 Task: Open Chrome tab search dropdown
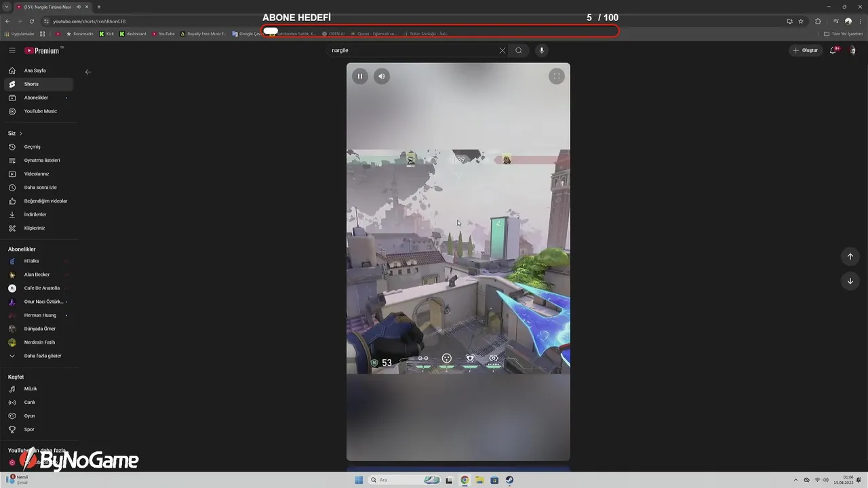6,7
